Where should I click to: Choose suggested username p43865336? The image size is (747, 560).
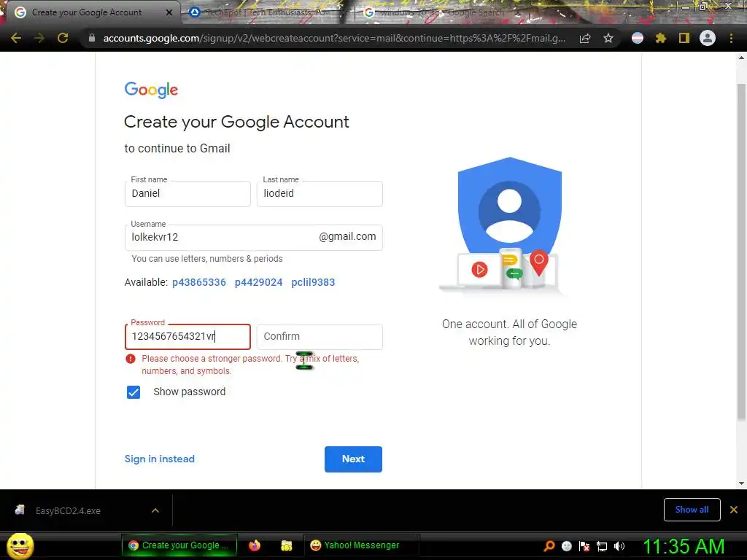point(199,282)
